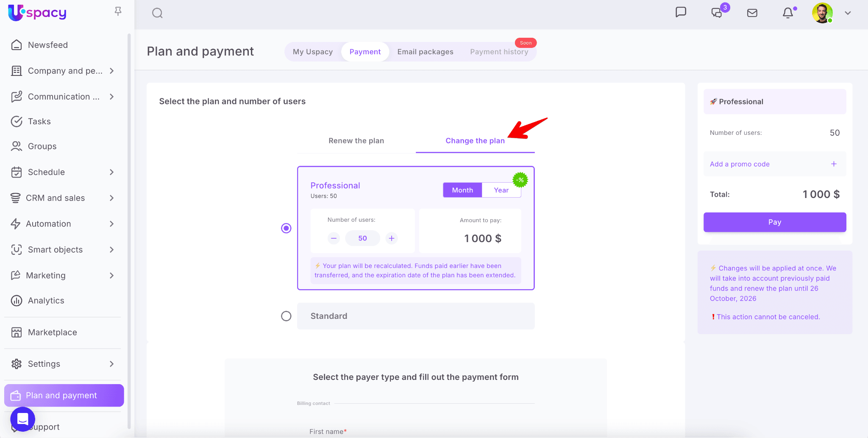The image size is (868, 438).
Task: Expand the Settings sidebar section
Action: (111, 364)
